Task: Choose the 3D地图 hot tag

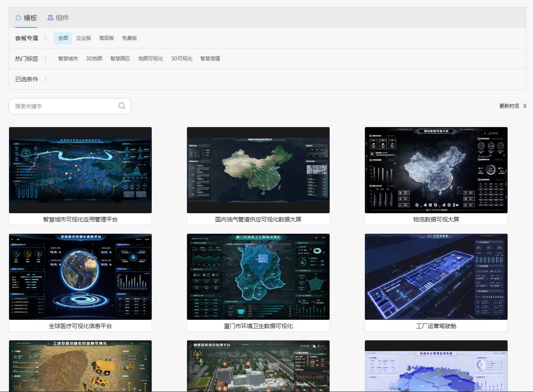Action: [x=94, y=59]
